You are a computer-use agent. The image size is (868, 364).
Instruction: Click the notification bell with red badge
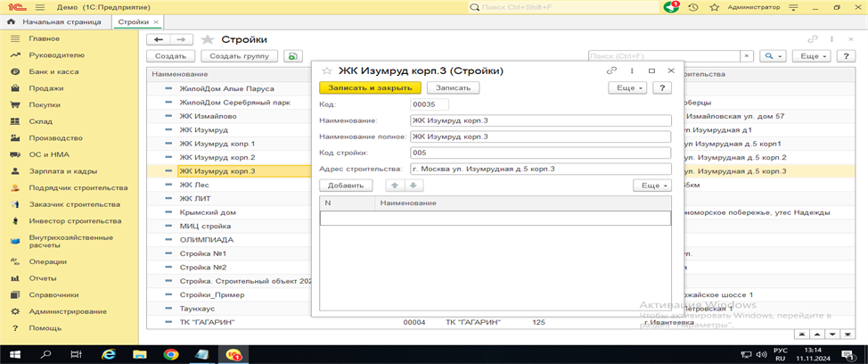(671, 7)
